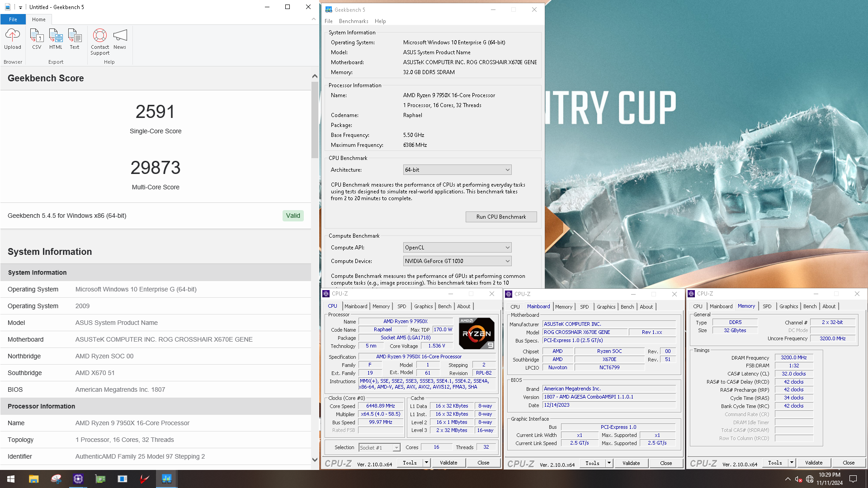Open File Explorer from the taskbar
The image size is (868, 488).
click(x=33, y=479)
